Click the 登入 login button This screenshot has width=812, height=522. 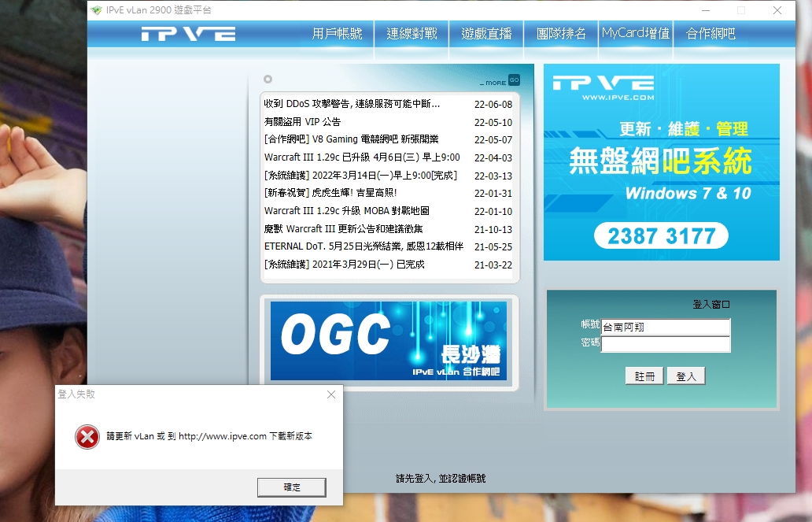pos(686,376)
